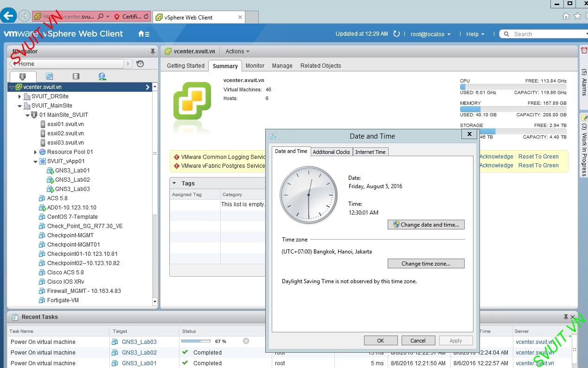Confirm the Date and Time dialog with OK

click(x=381, y=340)
